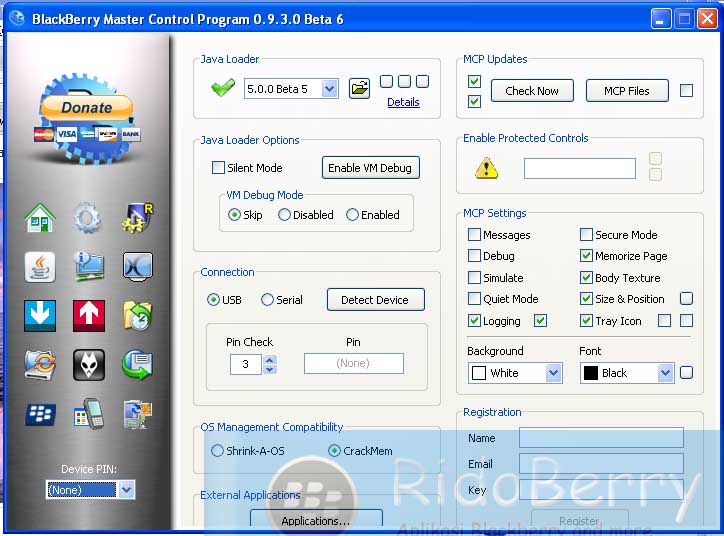Click the blue download arrow icon
Image resolution: width=724 pixels, height=536 pixels.
coord(40,316)
